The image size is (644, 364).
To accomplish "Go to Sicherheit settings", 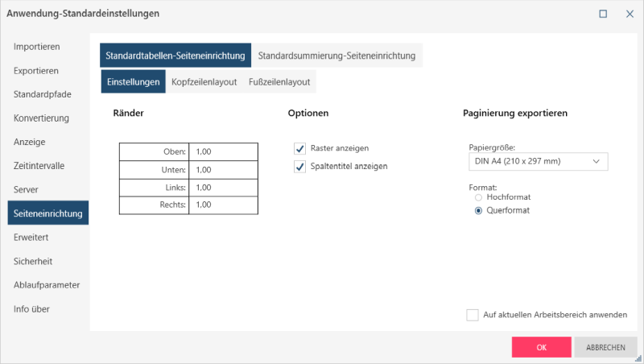I will click(33, 261).
